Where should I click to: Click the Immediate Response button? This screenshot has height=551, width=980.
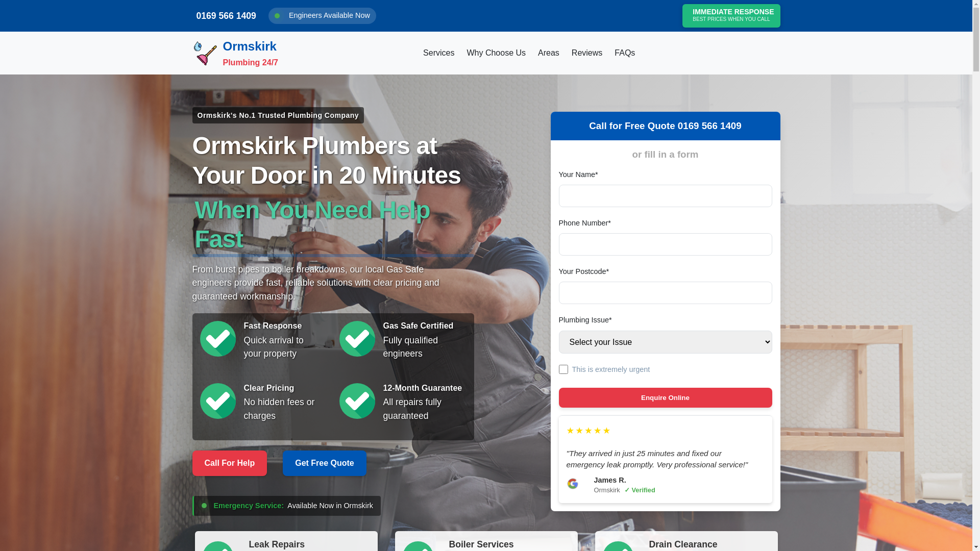731,16
